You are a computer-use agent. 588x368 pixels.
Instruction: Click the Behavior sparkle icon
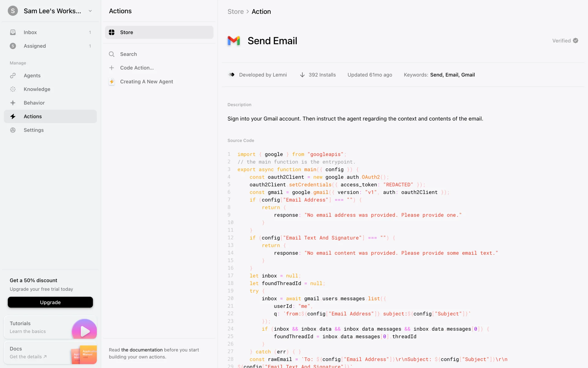(13, 103)
